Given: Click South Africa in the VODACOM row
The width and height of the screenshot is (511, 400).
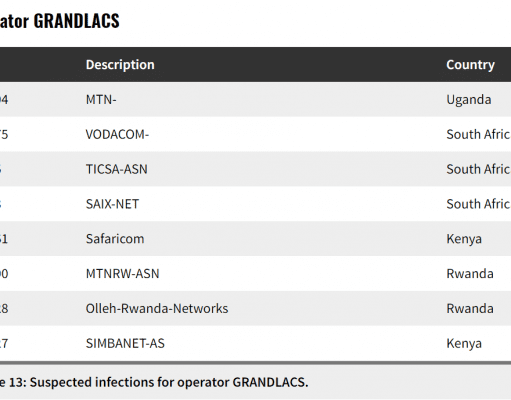Looking at the screenshot, I should coord(478,134).
